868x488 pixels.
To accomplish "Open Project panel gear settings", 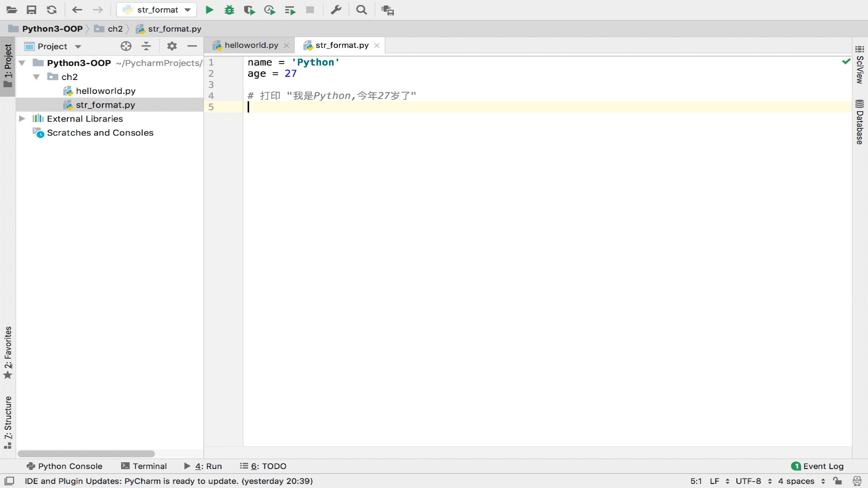I will coord(172,46).
